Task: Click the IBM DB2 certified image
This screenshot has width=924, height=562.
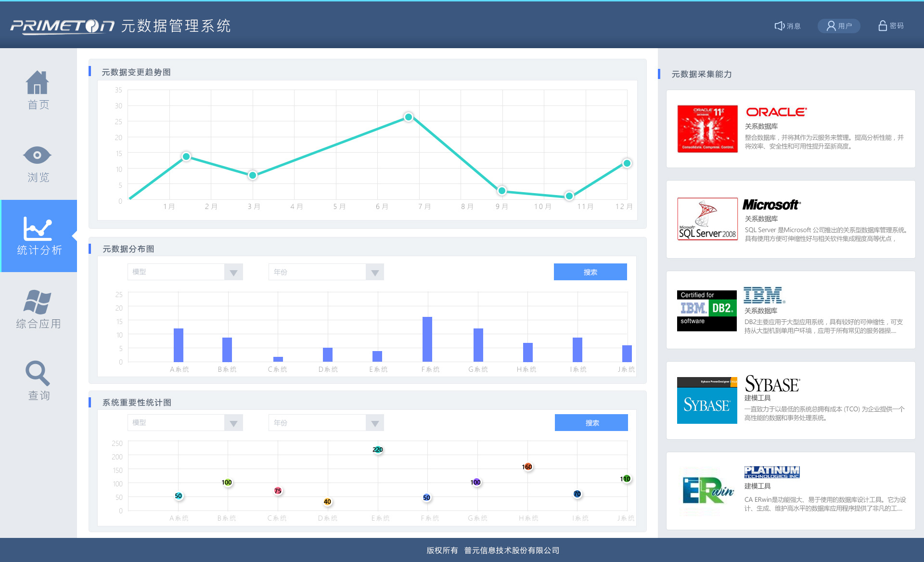Action: (x=706, y=311)
